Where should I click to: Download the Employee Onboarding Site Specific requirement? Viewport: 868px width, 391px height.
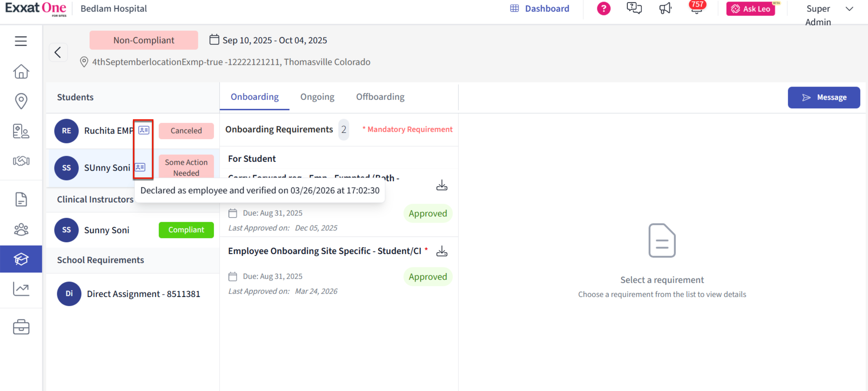tap(441, 251)
